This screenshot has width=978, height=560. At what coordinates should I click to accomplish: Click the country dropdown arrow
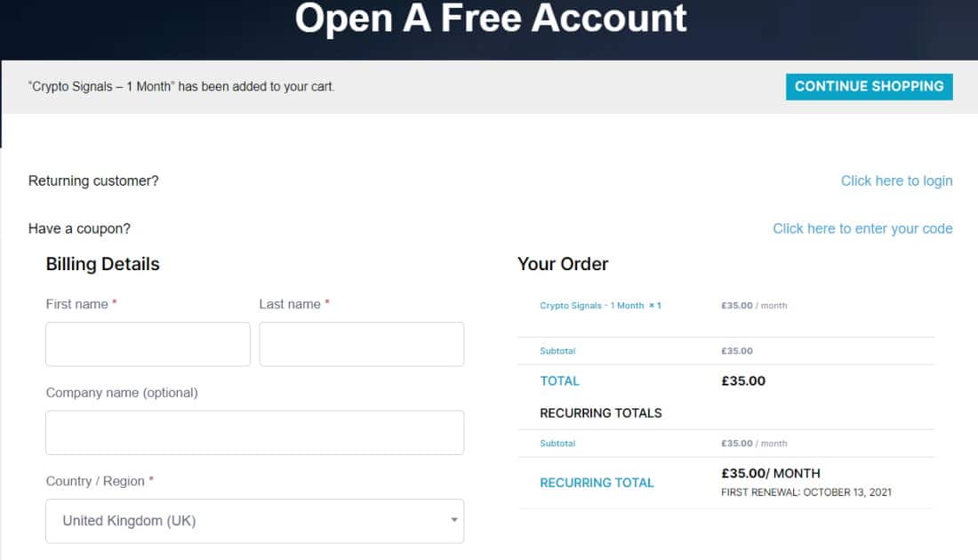pos(454,520)
